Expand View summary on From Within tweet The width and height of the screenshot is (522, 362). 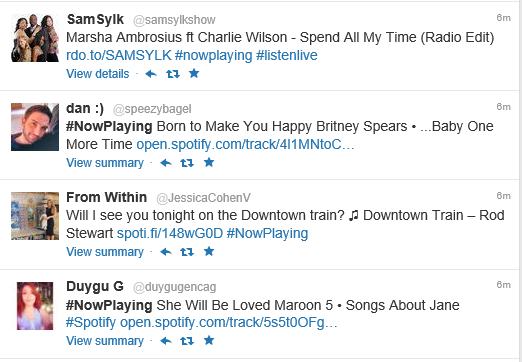(x=105, y=252)
